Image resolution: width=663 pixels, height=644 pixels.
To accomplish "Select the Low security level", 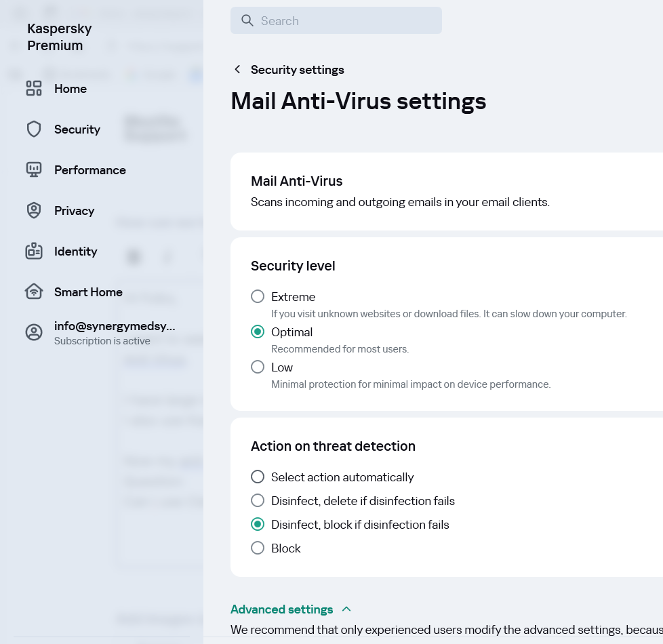I will click(x=258, y=367).
